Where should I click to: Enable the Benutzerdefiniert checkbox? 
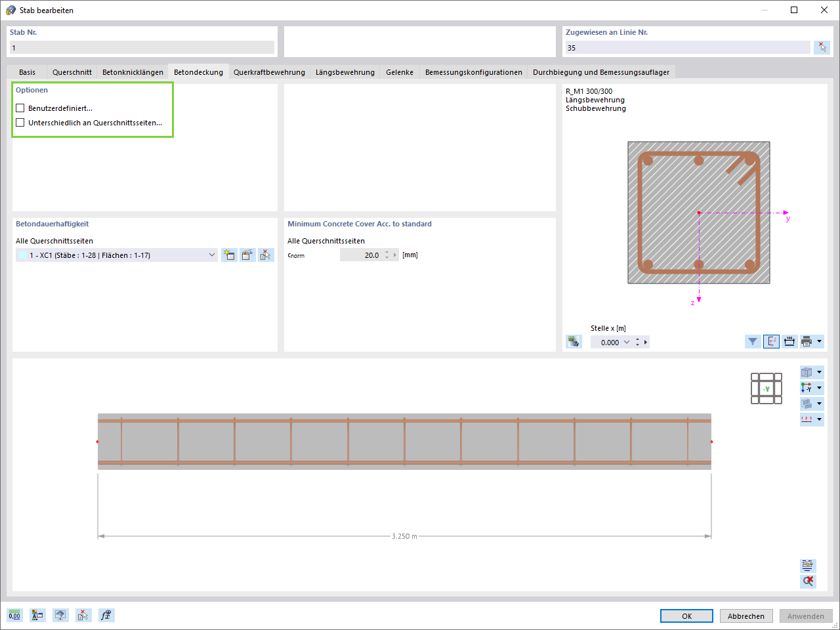click(20, 108)
